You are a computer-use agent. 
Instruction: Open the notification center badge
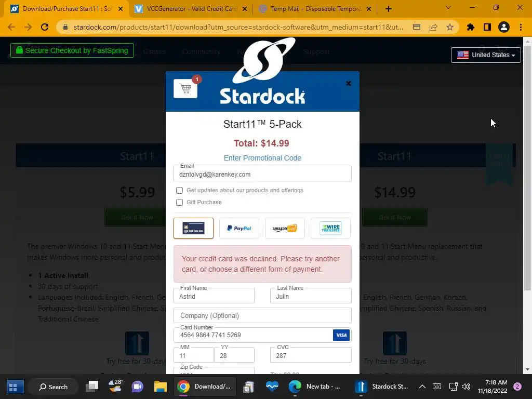tap(517, 387)
